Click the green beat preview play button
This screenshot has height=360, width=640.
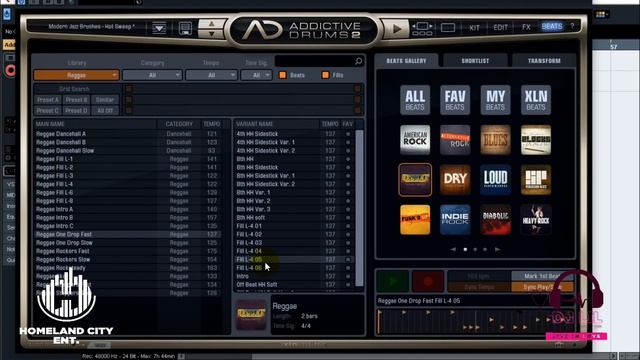coord(392,281)
